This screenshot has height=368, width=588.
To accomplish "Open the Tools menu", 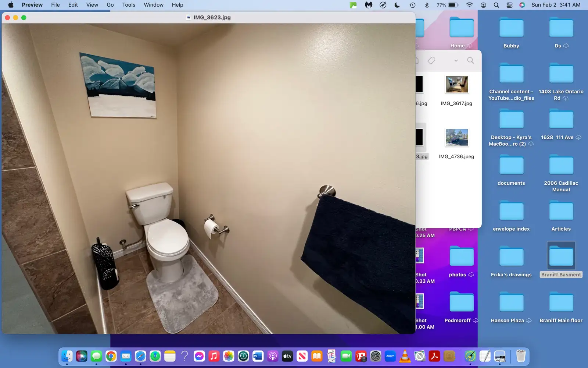I will tap(129, 5).
